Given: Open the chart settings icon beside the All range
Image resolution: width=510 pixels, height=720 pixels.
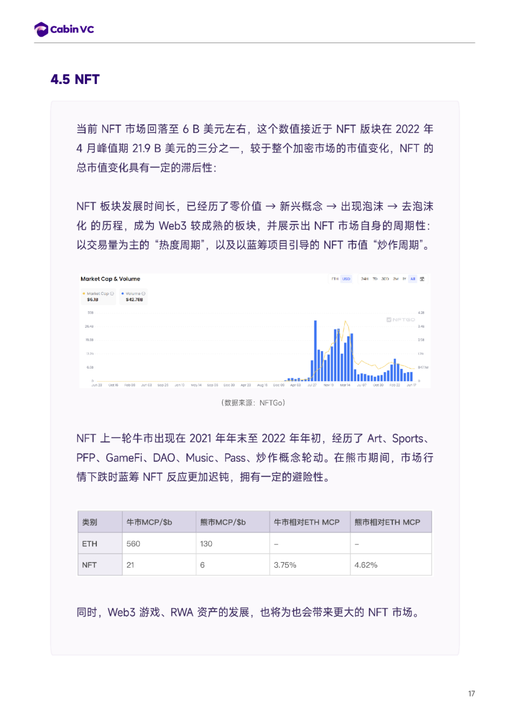Looking at the screenshot, I should pyautogui.click(x=422, y=279).
